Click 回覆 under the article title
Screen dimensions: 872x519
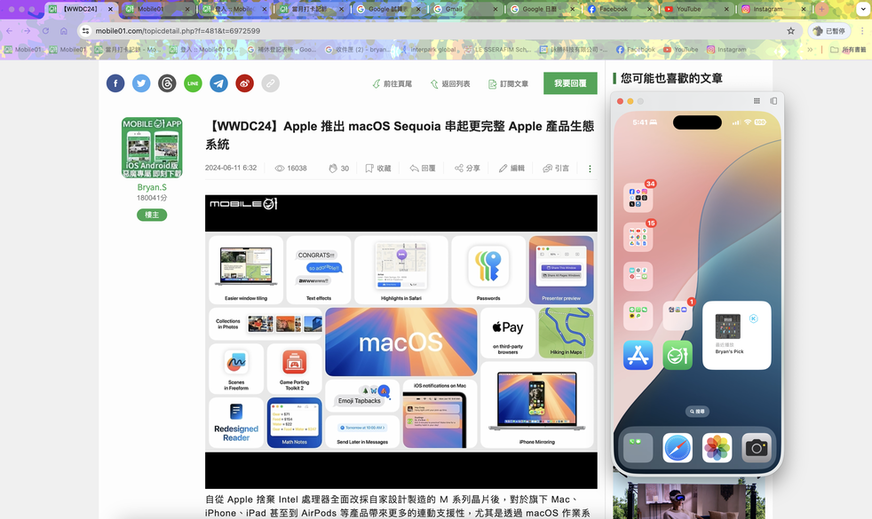click(423, 168)
